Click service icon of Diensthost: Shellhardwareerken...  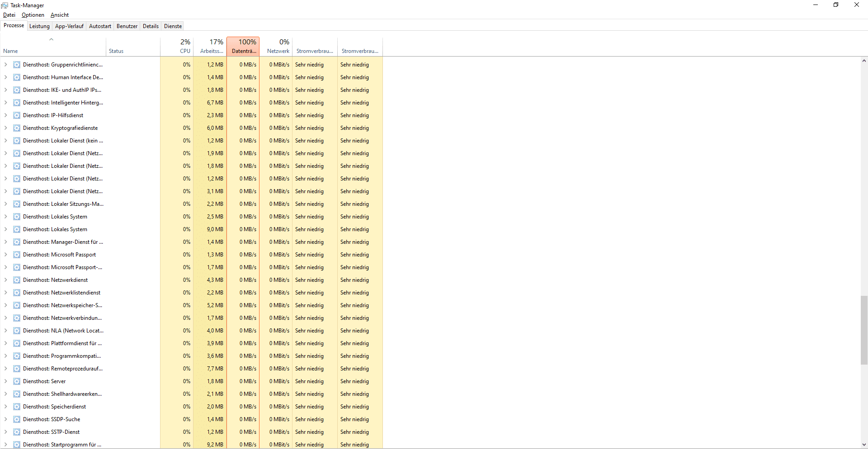click(17, 394)
